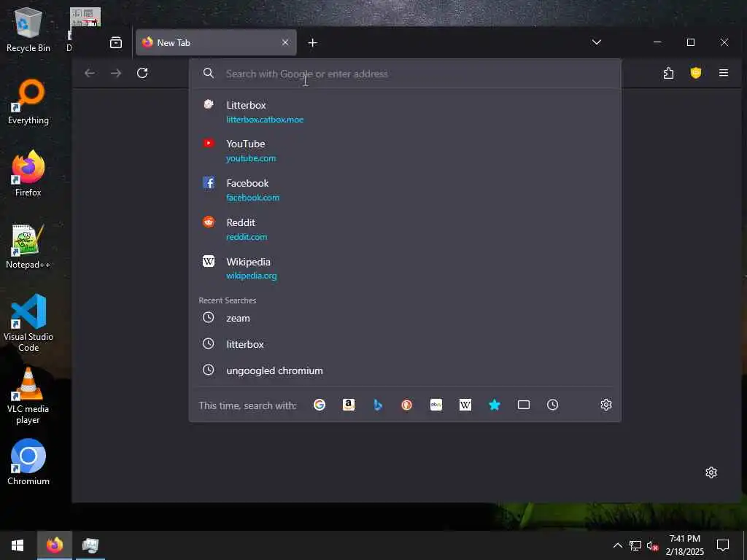Screen dimensions: 747x560
Task: Open the Facebook suggestion
Action: [405, 190]
